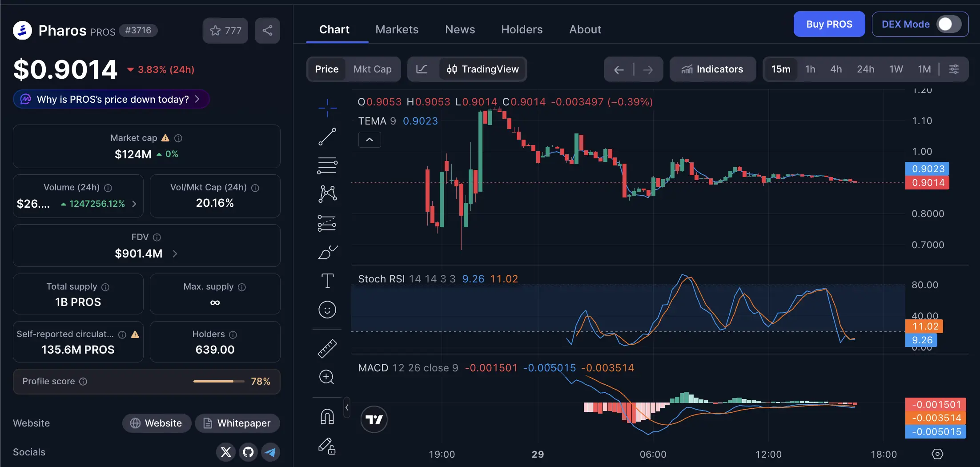
Task: Open the Indicators panel
Action: [x=712, y=69]
